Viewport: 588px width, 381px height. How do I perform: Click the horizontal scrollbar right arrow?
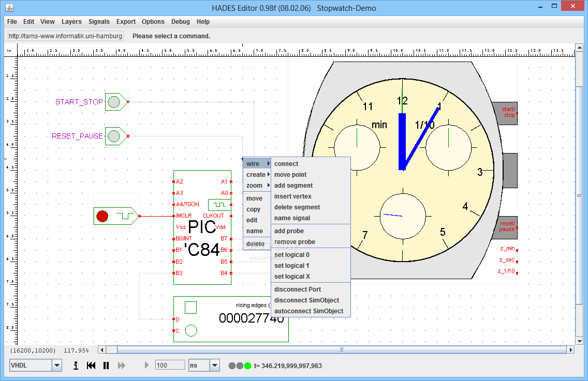[x=571, y=350]
